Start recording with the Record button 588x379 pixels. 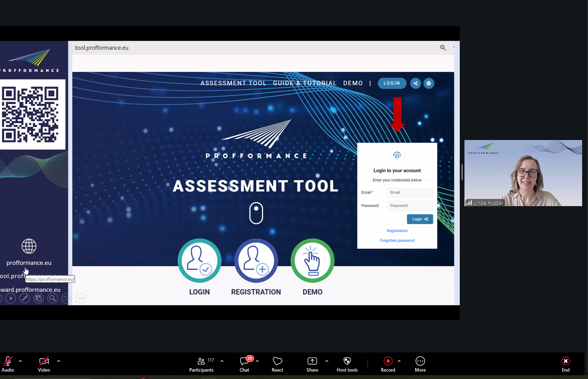388,364
